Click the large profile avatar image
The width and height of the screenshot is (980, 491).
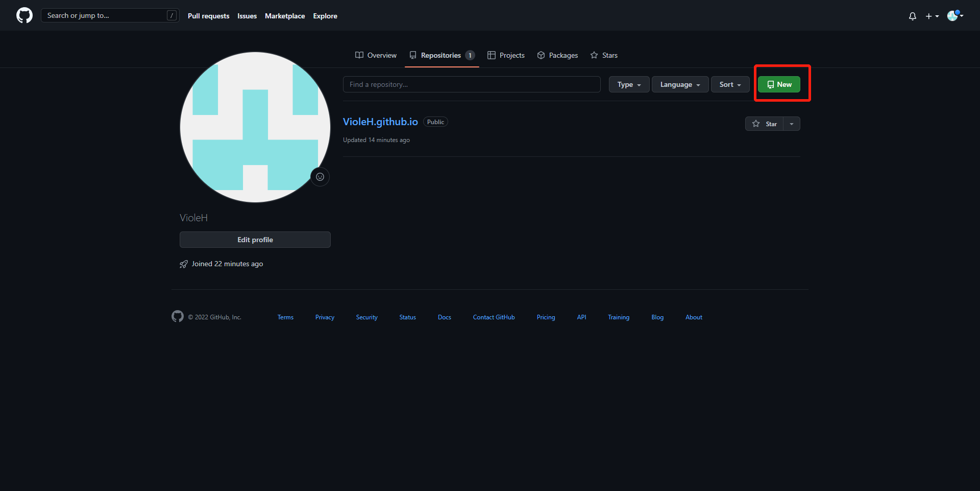pos(255,127)
